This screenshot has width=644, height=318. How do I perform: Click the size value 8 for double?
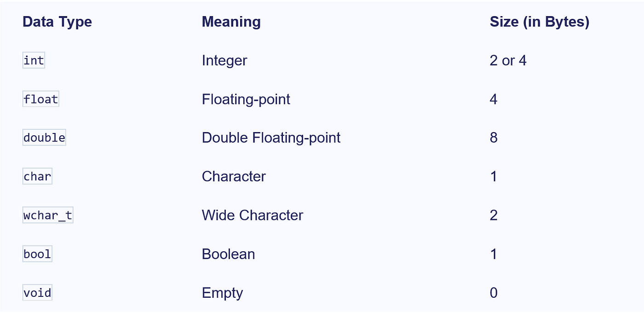point(494,138)
